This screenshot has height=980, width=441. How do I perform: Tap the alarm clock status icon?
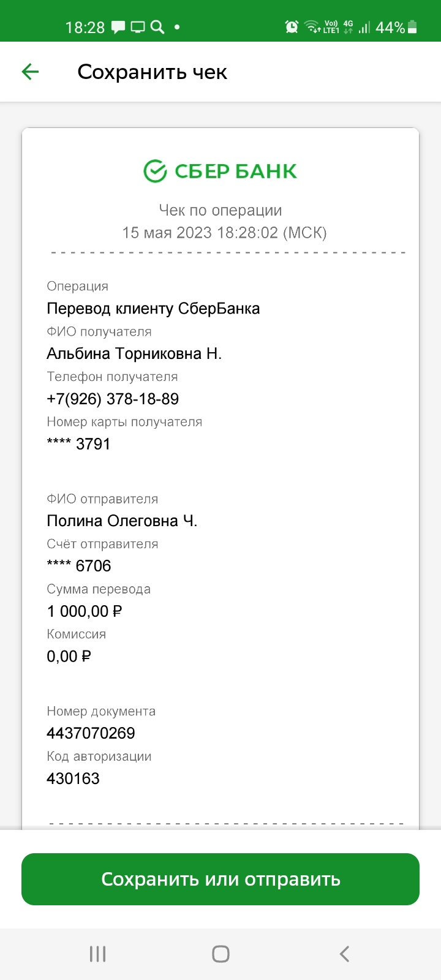(292, 27)
